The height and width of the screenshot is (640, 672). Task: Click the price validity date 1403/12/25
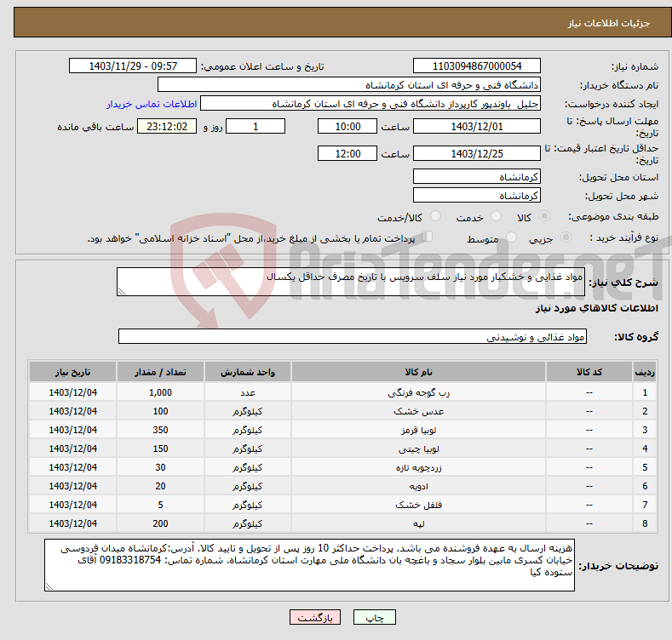pos(477,153)
